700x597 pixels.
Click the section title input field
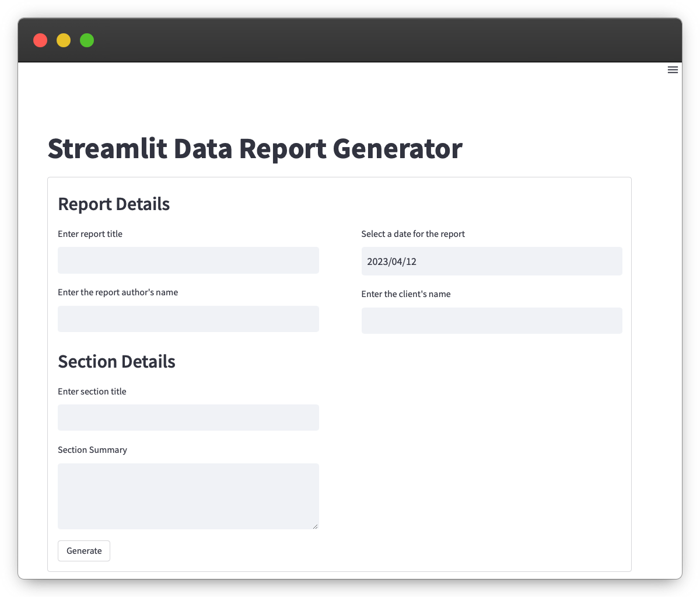click(x=188, y=418)
